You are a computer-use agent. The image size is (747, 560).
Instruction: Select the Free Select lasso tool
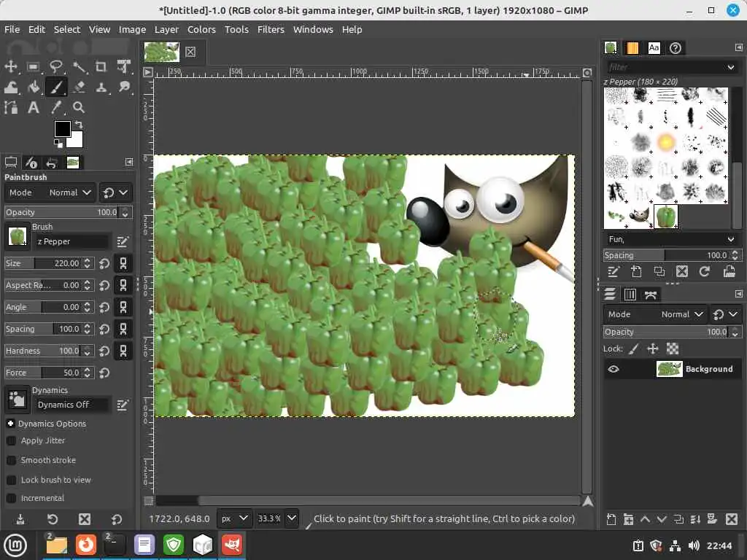coord(55,66)
